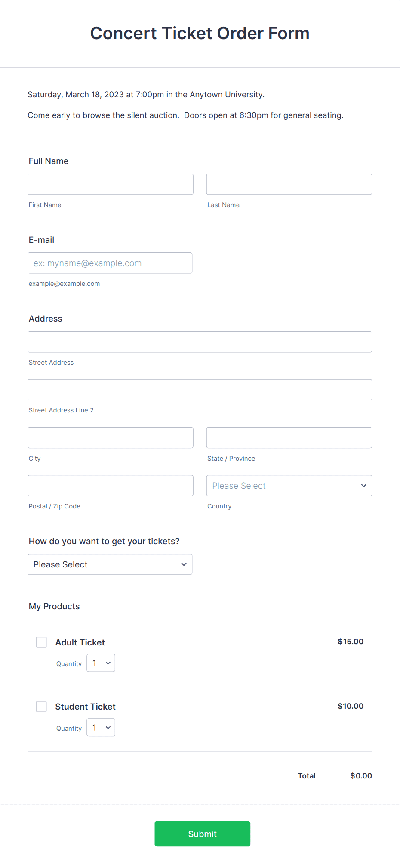Open the Student Ticket quantity selector
This screenshot has width=400, height=868.
coord(101,727)
